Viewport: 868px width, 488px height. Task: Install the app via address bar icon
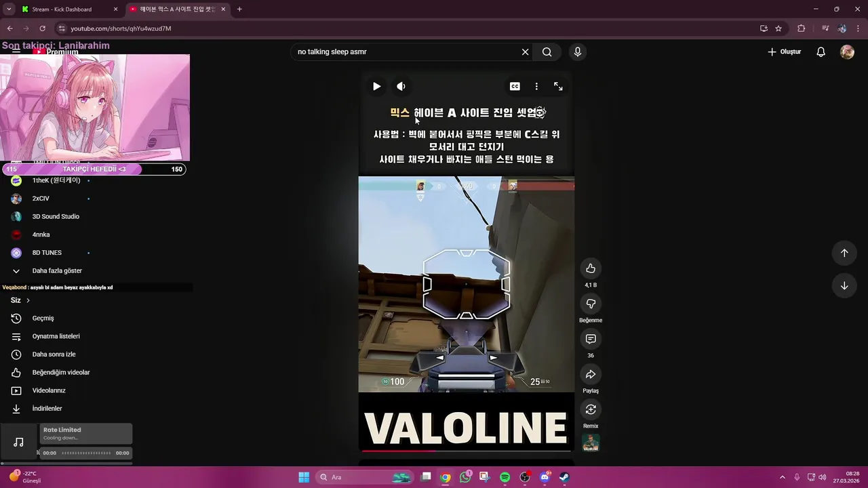tap(764, 28)
